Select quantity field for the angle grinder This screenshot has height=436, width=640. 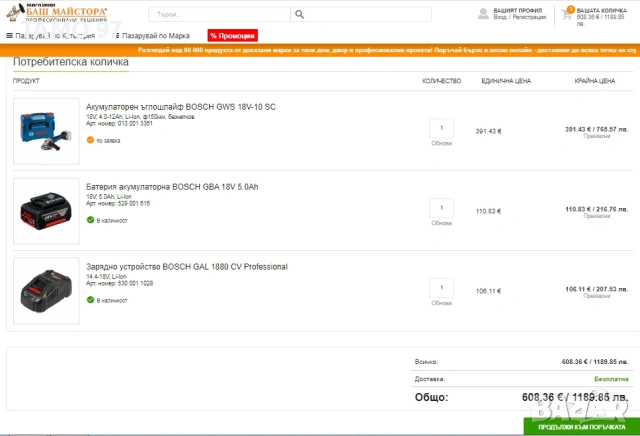pos(441,128)
